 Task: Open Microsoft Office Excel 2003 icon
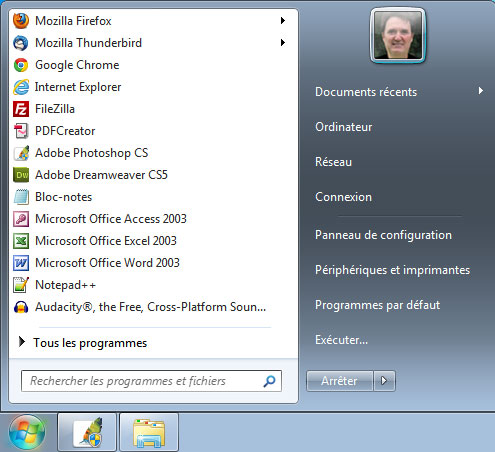point(21,241)
